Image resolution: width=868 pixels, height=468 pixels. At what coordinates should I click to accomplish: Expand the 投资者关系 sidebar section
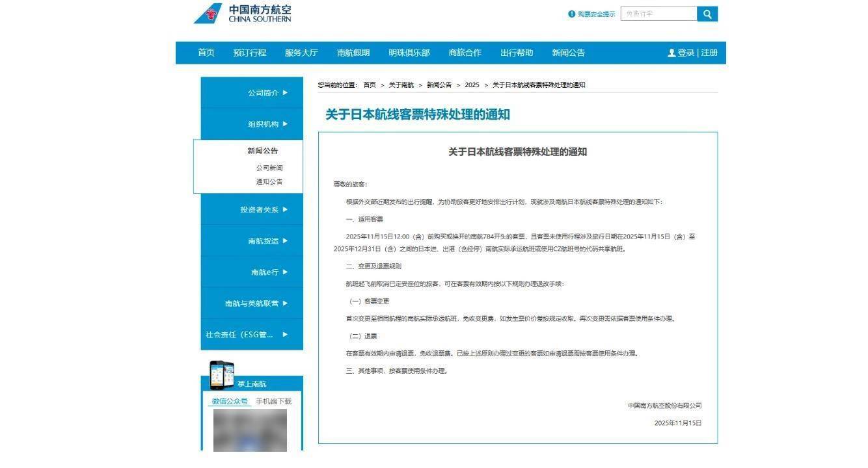(x=264, y=210)
